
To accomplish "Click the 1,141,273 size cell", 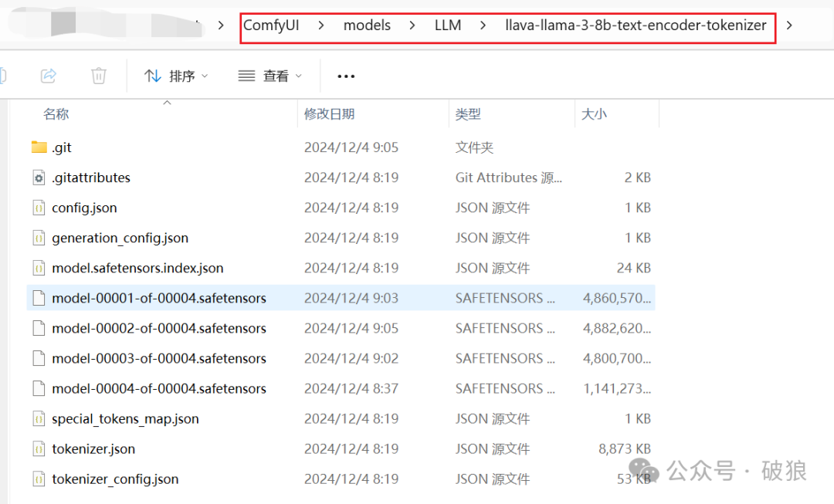I will click(617, 389).
